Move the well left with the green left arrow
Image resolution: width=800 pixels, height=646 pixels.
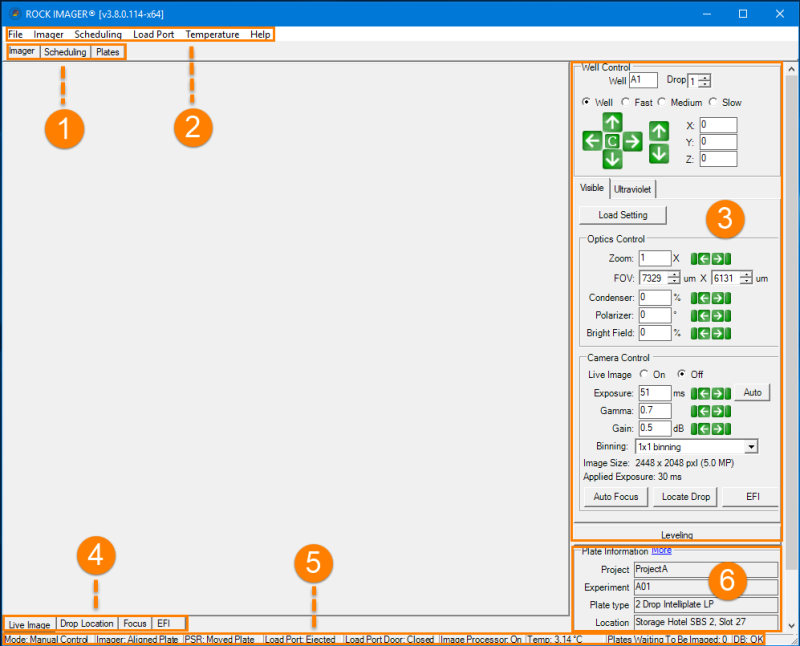tap(592, 140)
